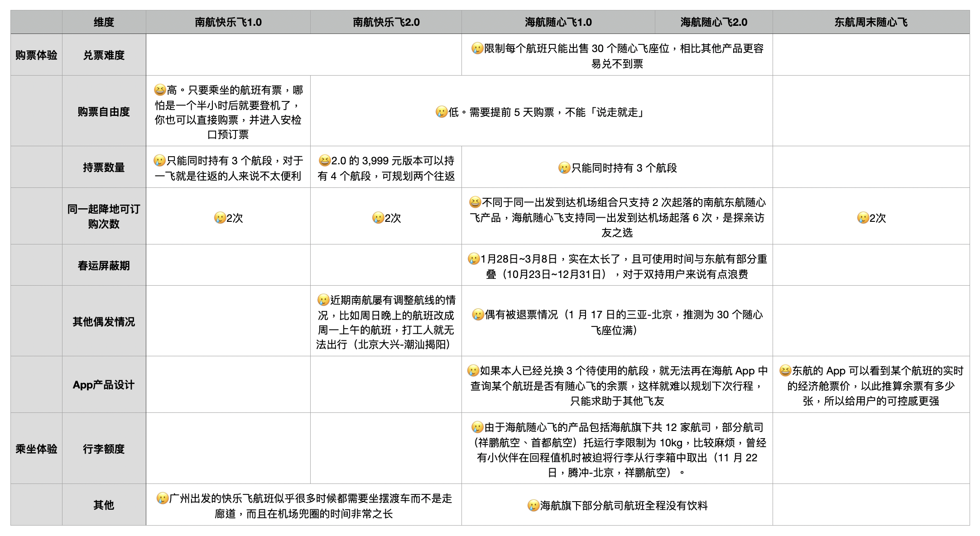The height and width of the screenshot is (536, 980).
Task: Click crying emoji before 低。需要提前 5 天购票
Action: [x=442, y=112]
